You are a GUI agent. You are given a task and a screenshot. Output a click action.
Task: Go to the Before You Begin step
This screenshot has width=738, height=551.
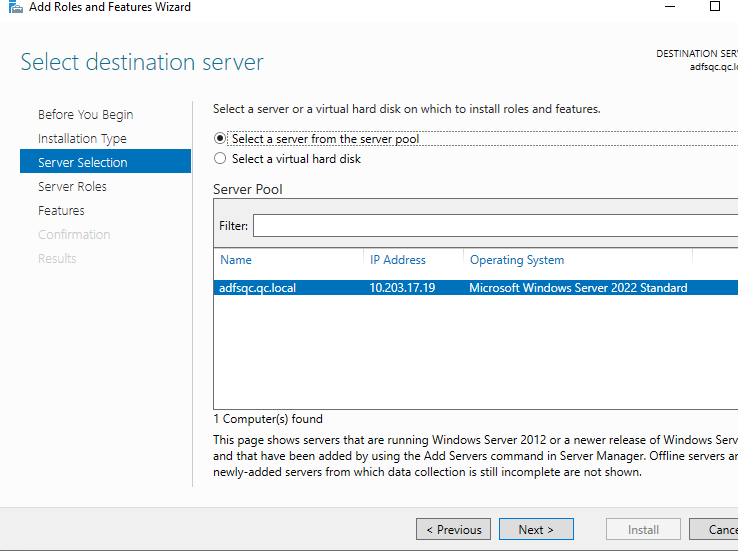pyautogui.click(x=85, y=115)
